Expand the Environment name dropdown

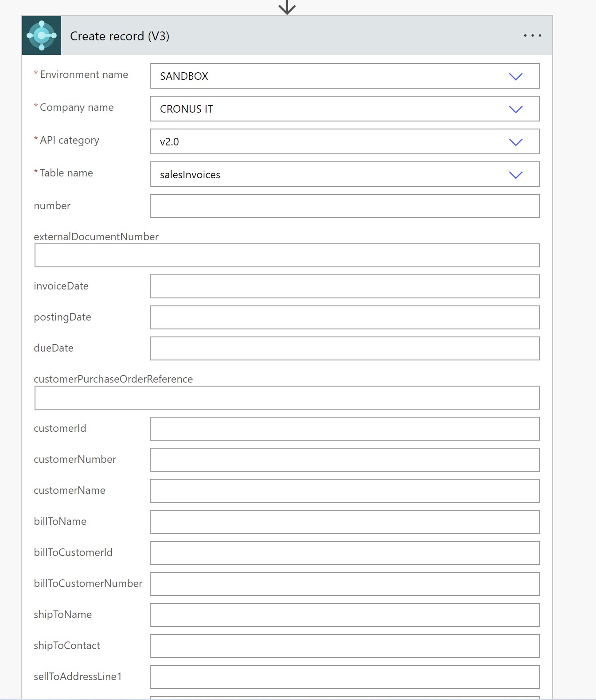tap(515, 76)
